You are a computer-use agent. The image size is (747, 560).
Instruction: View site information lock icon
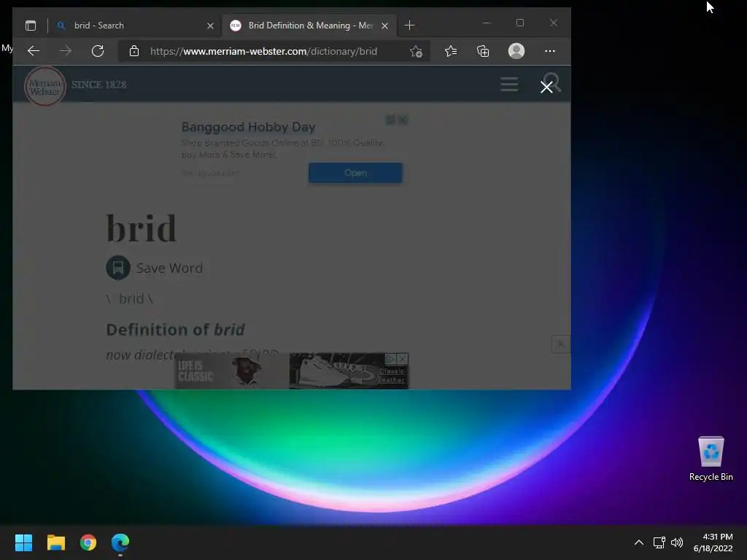(x=134, y=51)
